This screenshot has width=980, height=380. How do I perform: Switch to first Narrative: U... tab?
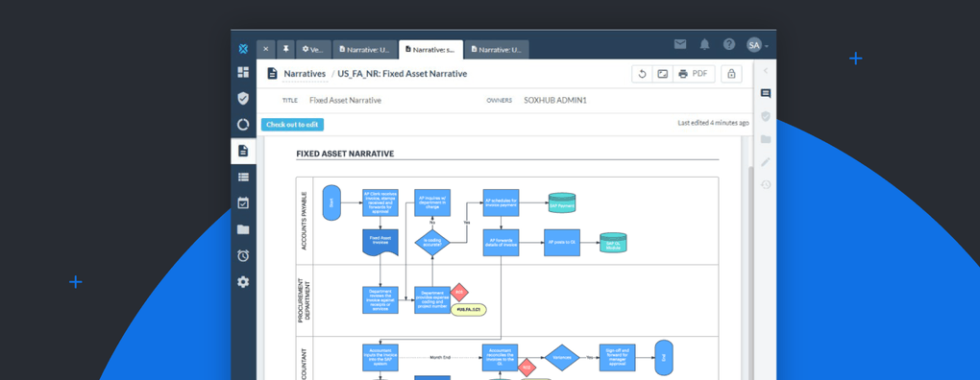tap(365, 49)
